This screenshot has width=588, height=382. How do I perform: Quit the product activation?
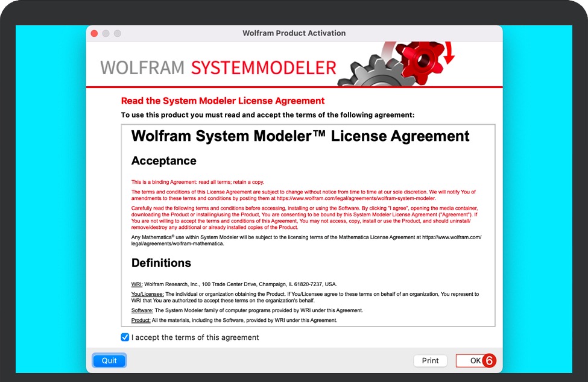click(109, 361)
